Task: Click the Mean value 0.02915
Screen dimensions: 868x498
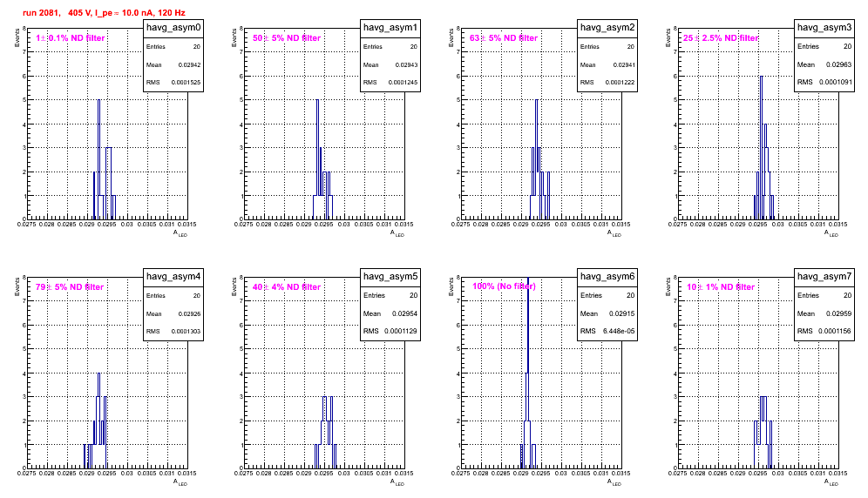Action: click(621, 313)
